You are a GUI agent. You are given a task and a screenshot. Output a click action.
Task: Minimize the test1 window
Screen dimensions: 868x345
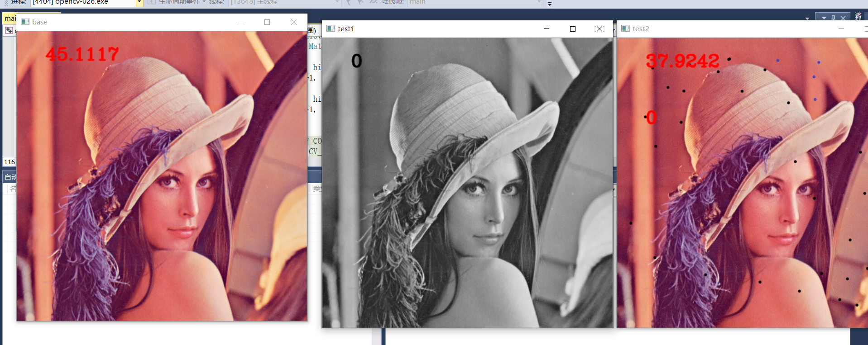click(x=547, y=28)
